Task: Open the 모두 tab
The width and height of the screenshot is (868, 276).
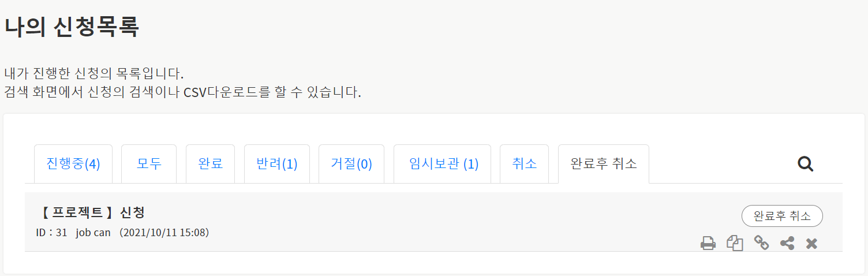Action: 149,164
